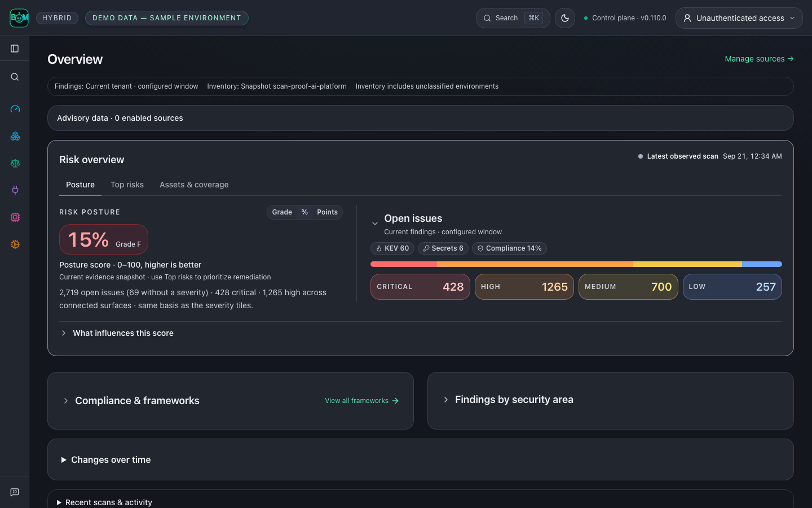The image size is (812, 508).
Task: Switch to the Posture tab
Action: pos(80,185)
